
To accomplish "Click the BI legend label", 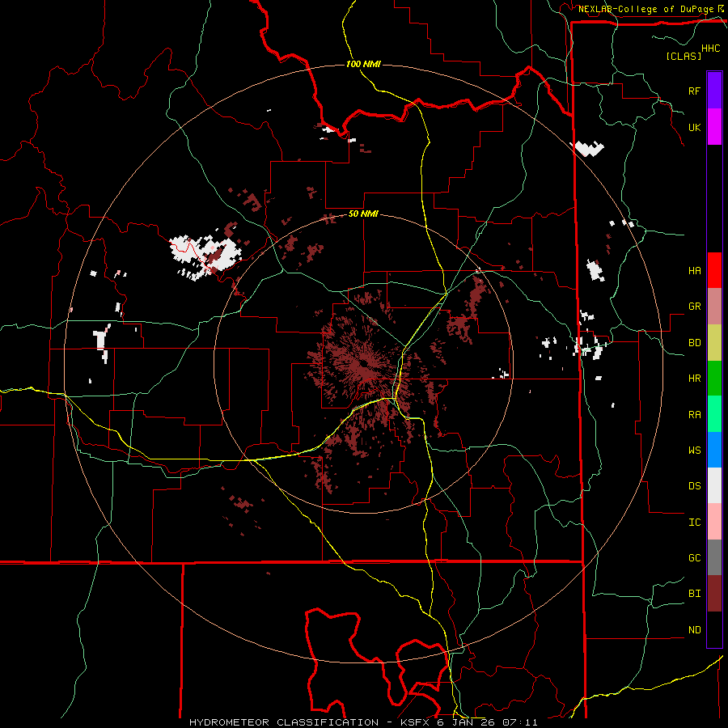I will click(694, 594).
